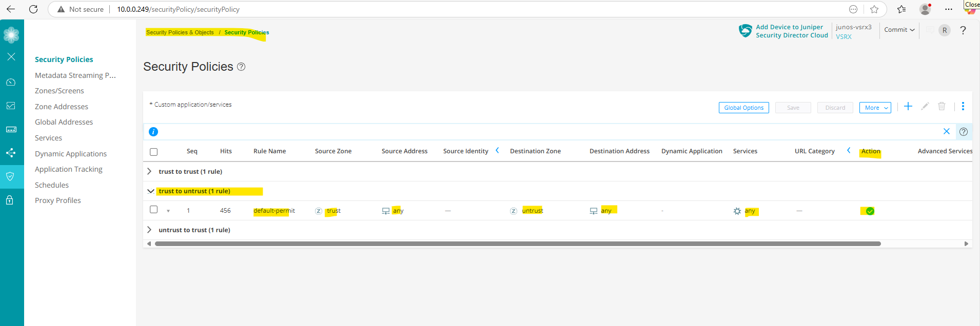980x326 pixels.
Task: Click the Discard button
Action: tap(835, 108)
